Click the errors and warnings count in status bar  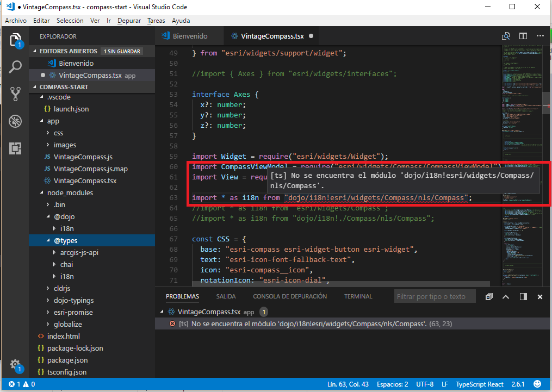point(22,384)
